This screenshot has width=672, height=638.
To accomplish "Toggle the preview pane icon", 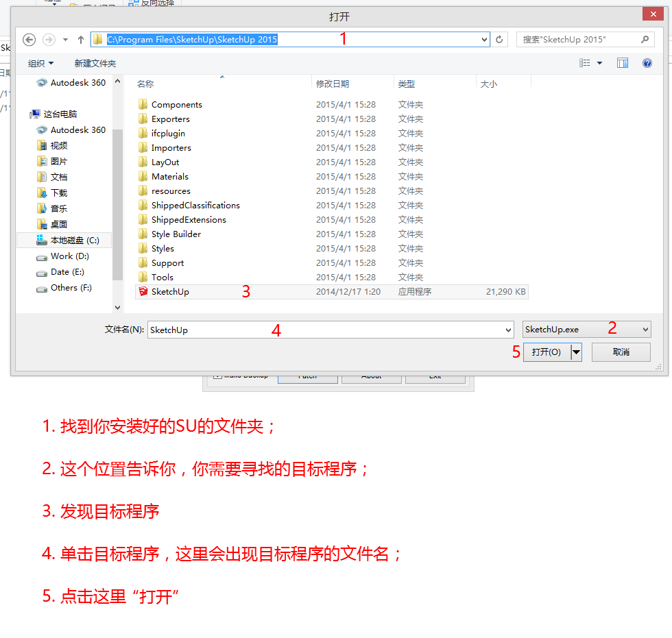I will [623, 63].
